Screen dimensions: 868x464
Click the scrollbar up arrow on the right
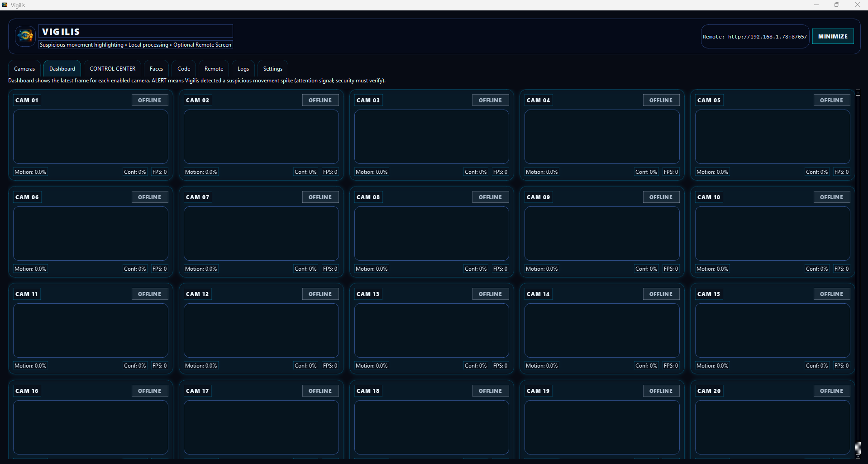coord(858,92)
